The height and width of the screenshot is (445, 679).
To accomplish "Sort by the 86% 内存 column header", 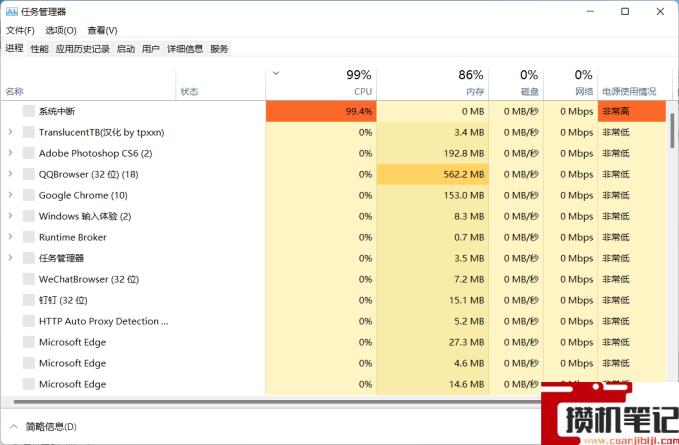I will click(433, 84).
